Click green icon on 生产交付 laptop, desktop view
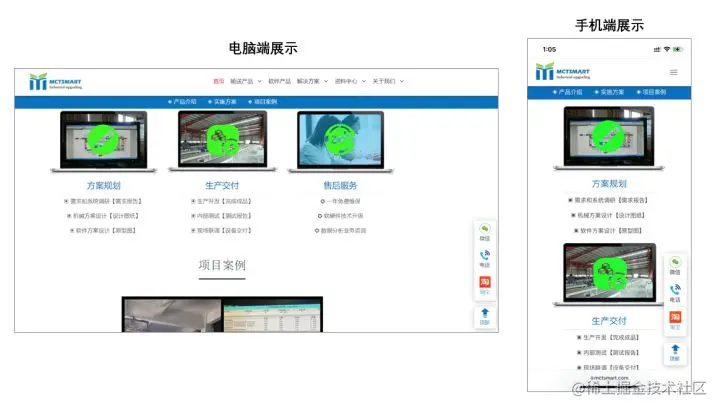720x410 pixels. pyautogui.click(x=223, y=140)
